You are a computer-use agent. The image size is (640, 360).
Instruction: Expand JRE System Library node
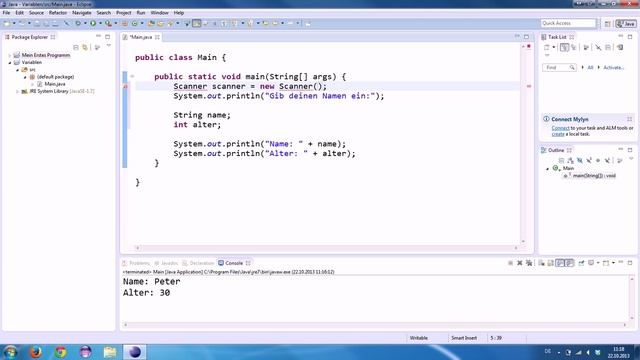18,91
